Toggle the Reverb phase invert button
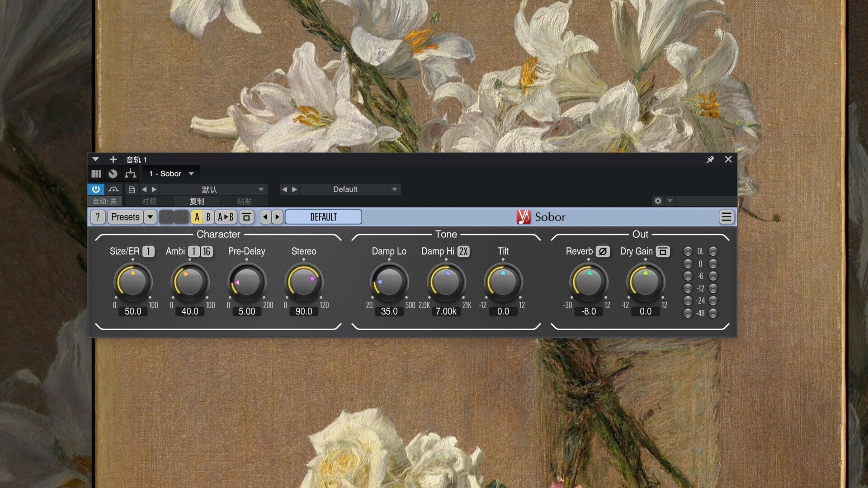This screenshot has width=868, height=488. click(x=603, y=251)
